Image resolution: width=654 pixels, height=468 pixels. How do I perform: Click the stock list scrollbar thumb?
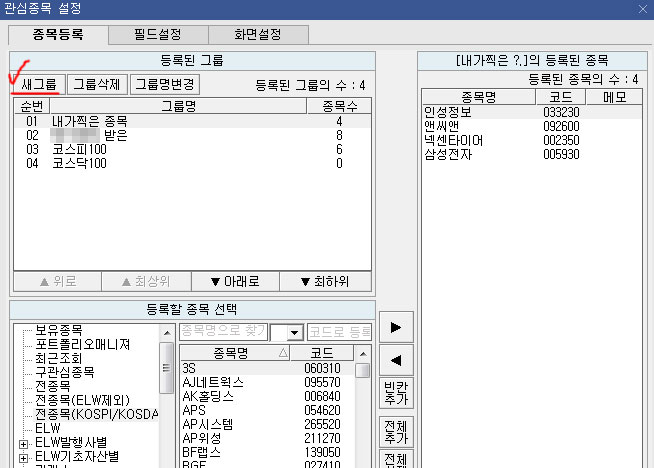click(363, 370)
